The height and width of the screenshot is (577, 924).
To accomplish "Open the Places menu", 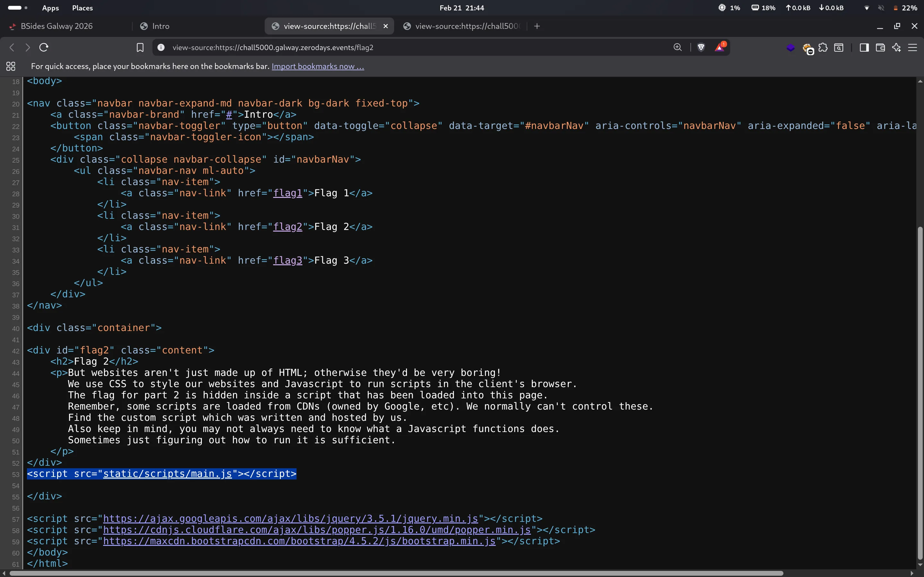I will (x=82, y=8).
